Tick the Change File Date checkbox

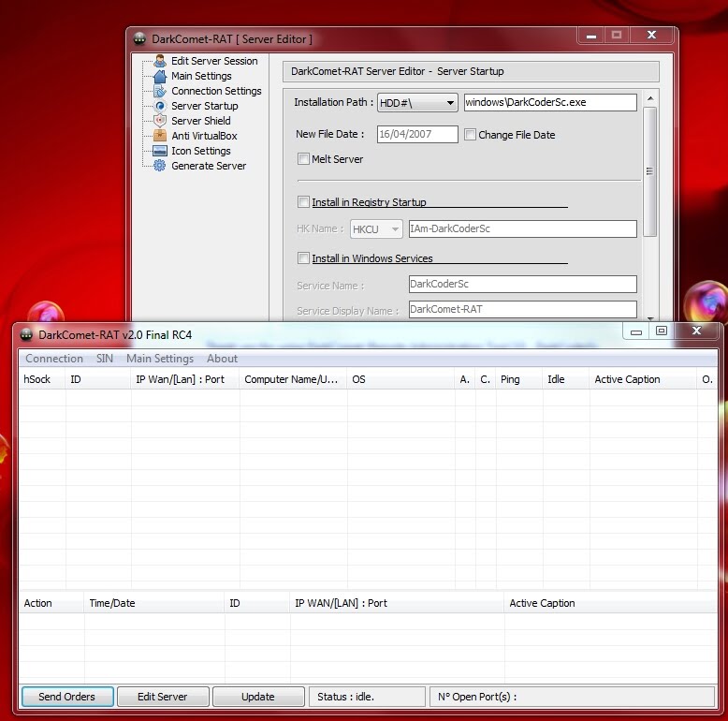click(470, 135)
